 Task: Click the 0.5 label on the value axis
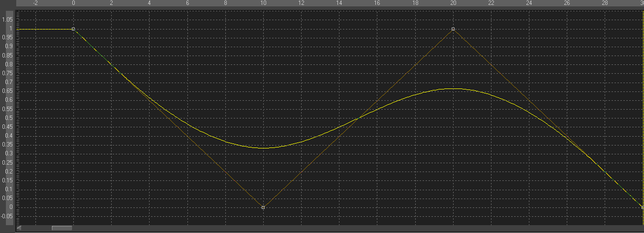[x=8, y=118]
